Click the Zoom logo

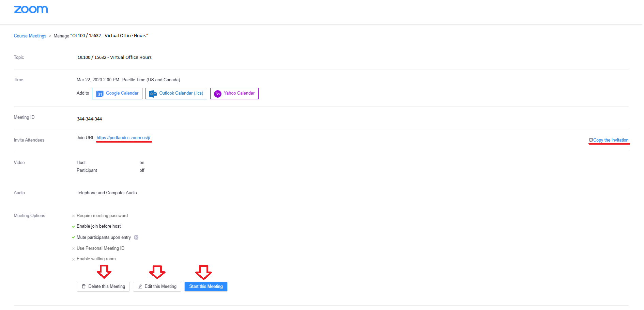31,9
